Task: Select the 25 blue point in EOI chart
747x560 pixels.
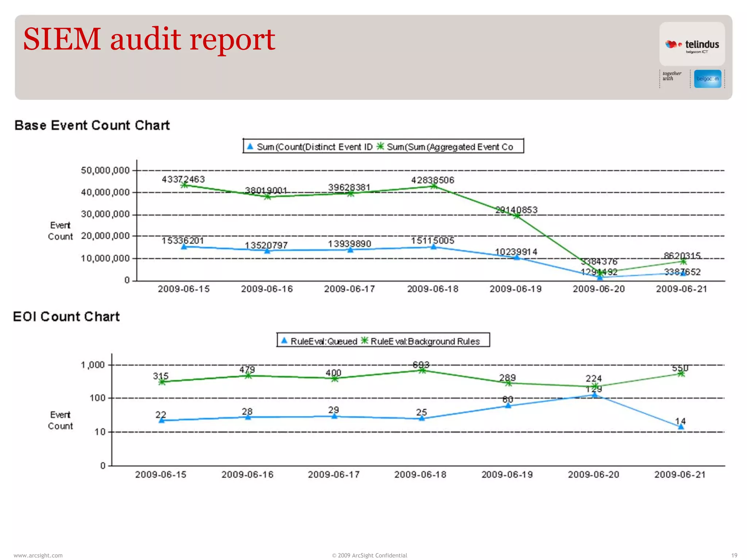Action: tap(422, 419)
